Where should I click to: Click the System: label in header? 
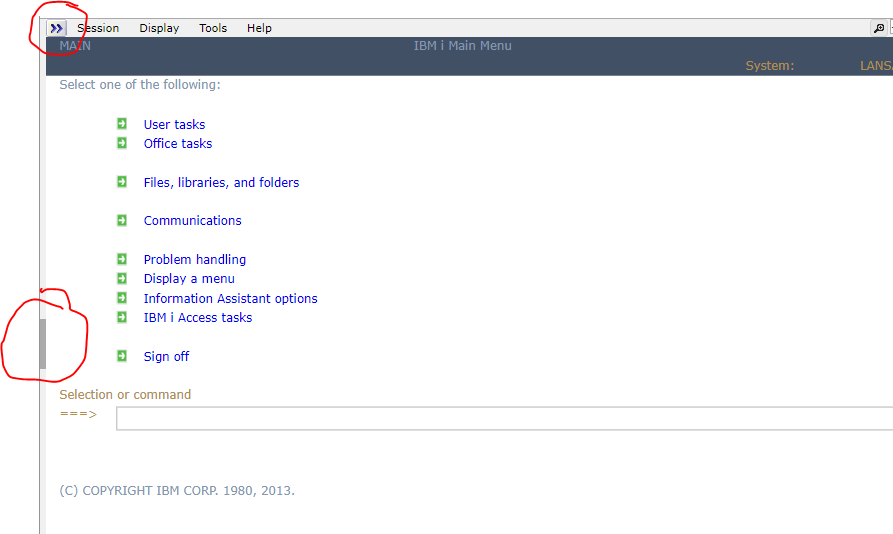(x=770, y=66)
